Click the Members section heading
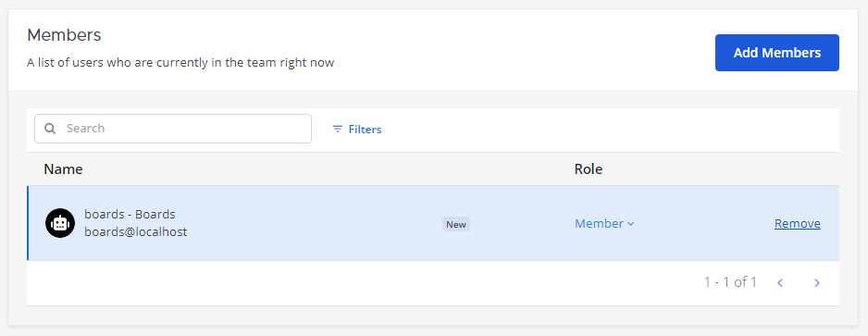 [x=64, y=35]
